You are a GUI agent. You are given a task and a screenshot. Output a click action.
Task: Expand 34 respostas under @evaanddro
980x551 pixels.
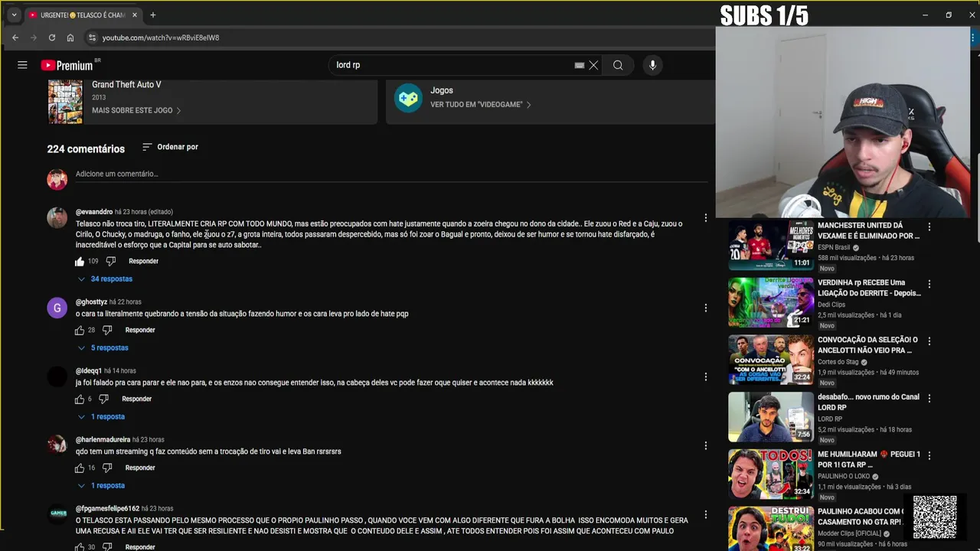point(105,279)
